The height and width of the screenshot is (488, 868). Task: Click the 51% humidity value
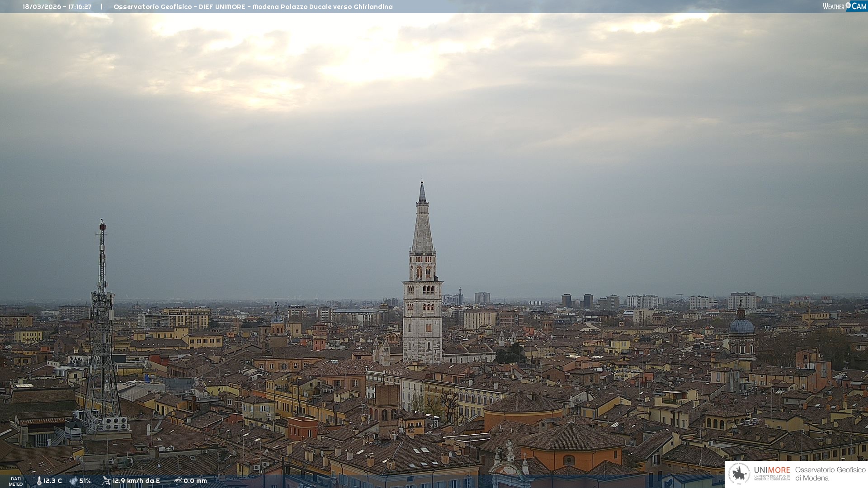tap(85, 481)
